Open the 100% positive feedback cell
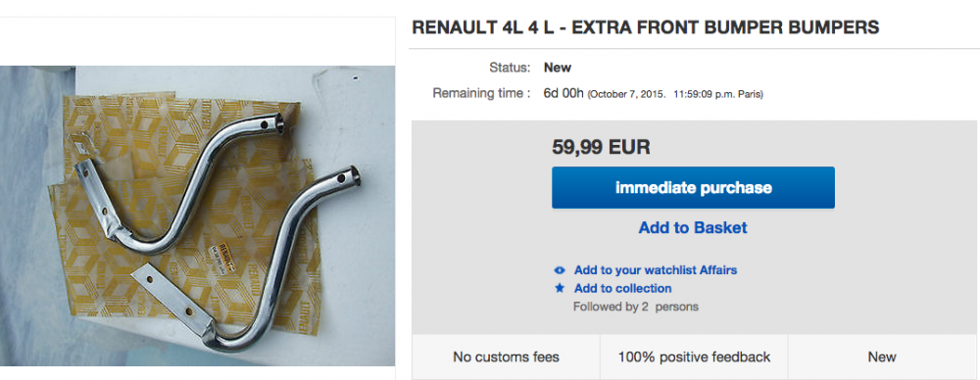The width and height of the screenshot is (980, 380). (x=694, y=356)
